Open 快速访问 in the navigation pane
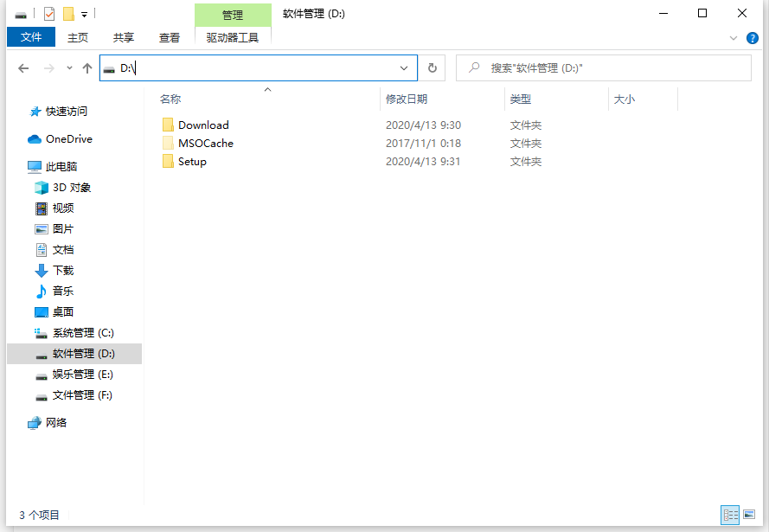This screenshot has width=769, height=532. click(67, 112)
